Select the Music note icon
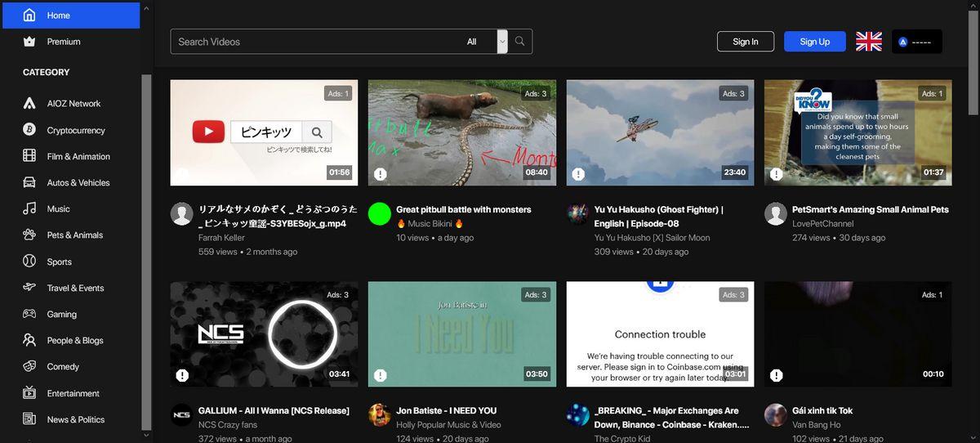The width and height of the screenshot is (980, 443). [x=29, y=208]
